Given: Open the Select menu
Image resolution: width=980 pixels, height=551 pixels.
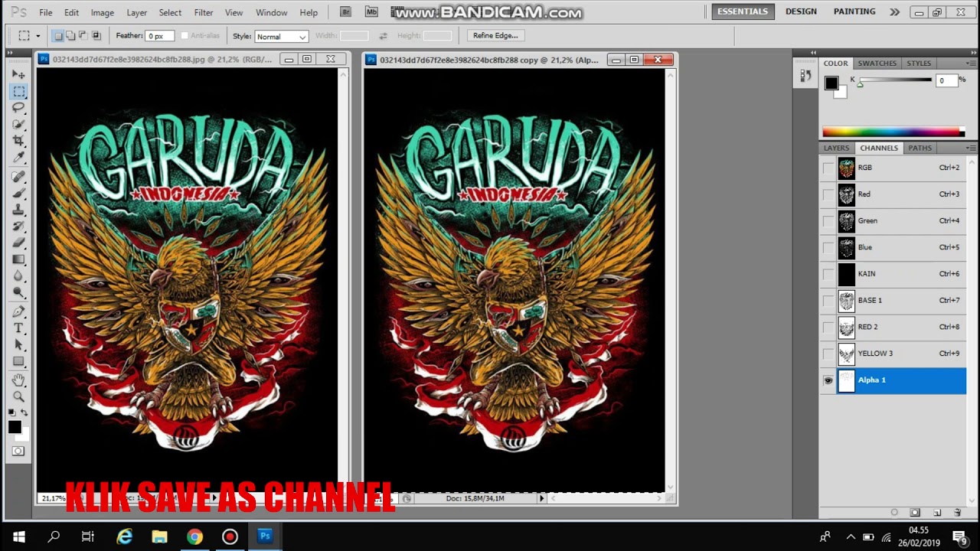Looking at the screenshot, I should (170, 12).
